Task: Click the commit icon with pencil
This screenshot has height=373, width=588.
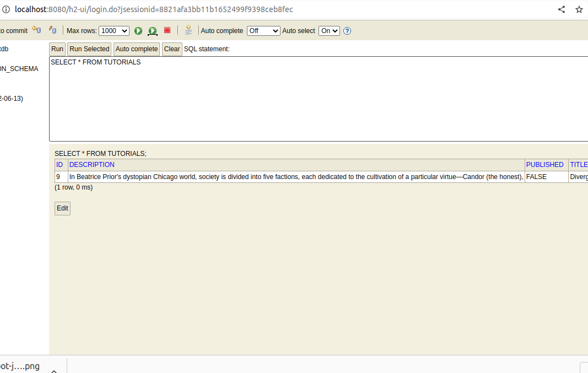Action: (x=52, y=30)
